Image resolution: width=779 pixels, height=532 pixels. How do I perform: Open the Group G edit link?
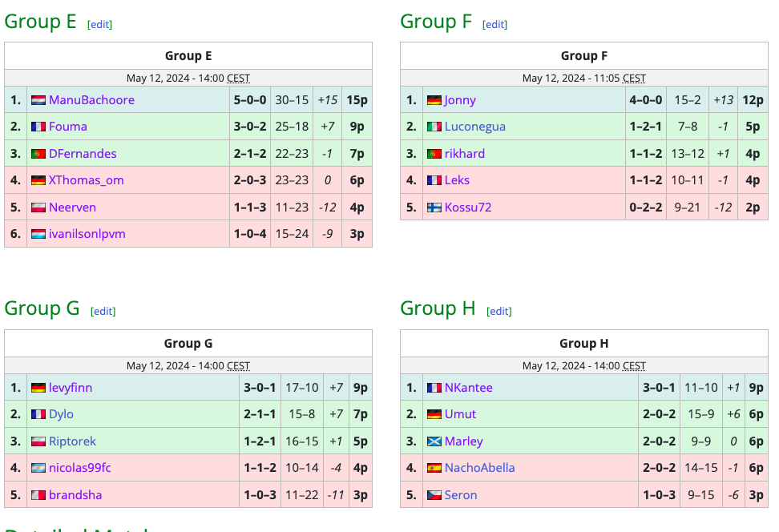pyautogui.click(x=103, y=311)
